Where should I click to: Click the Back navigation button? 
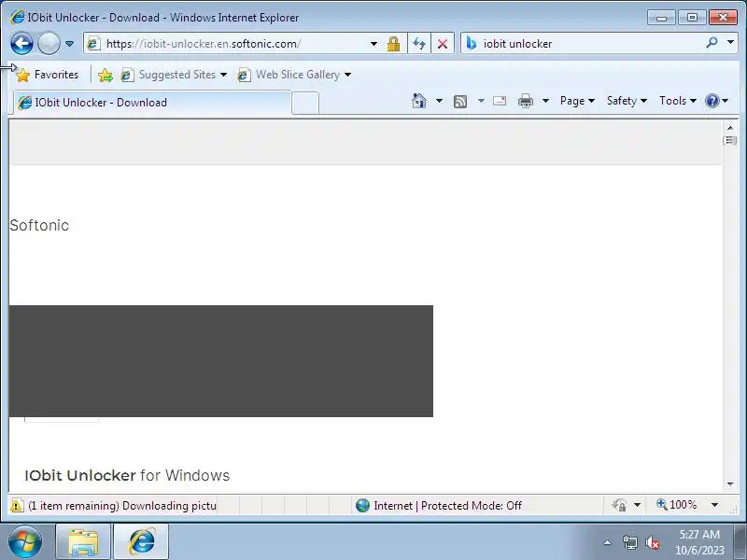pos(21,44)
